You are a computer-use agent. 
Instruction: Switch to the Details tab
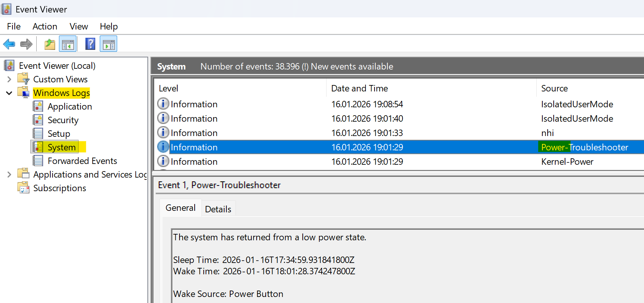218,209
